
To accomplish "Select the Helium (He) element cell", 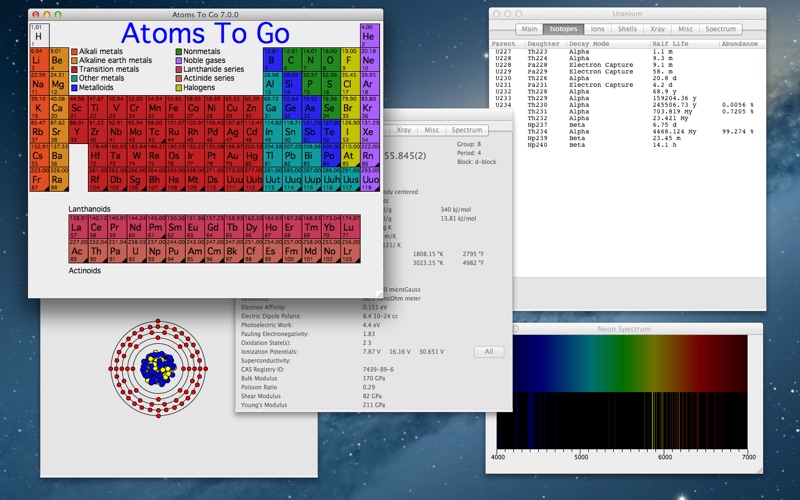I will [369, 36].
